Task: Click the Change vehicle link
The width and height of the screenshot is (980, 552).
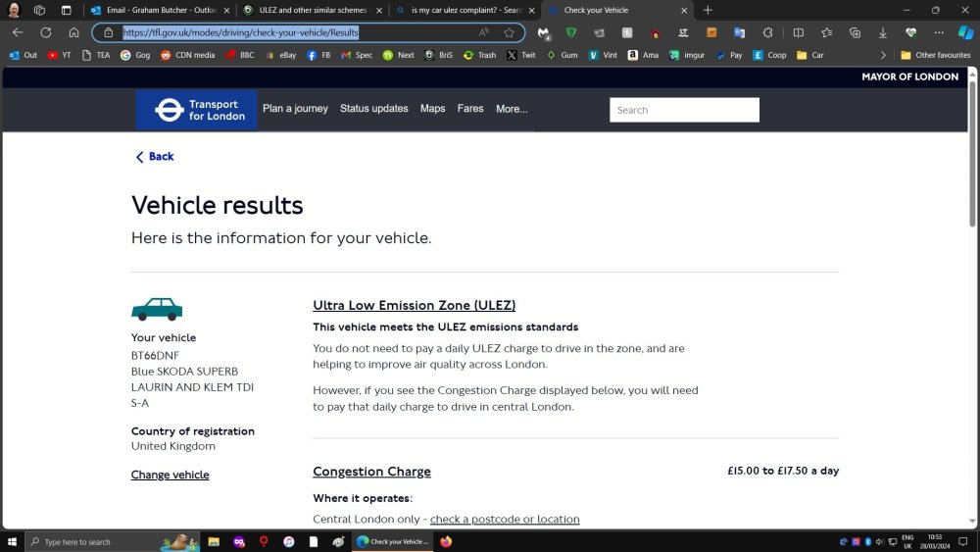Action: [170, 475]
